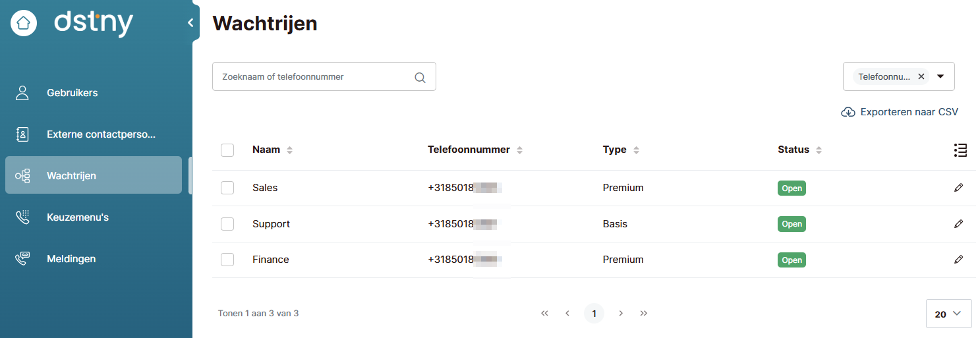Open the 20 rows-per-page dropdown
The width and height of the screenshot is (980, 338).
point(948,314)
